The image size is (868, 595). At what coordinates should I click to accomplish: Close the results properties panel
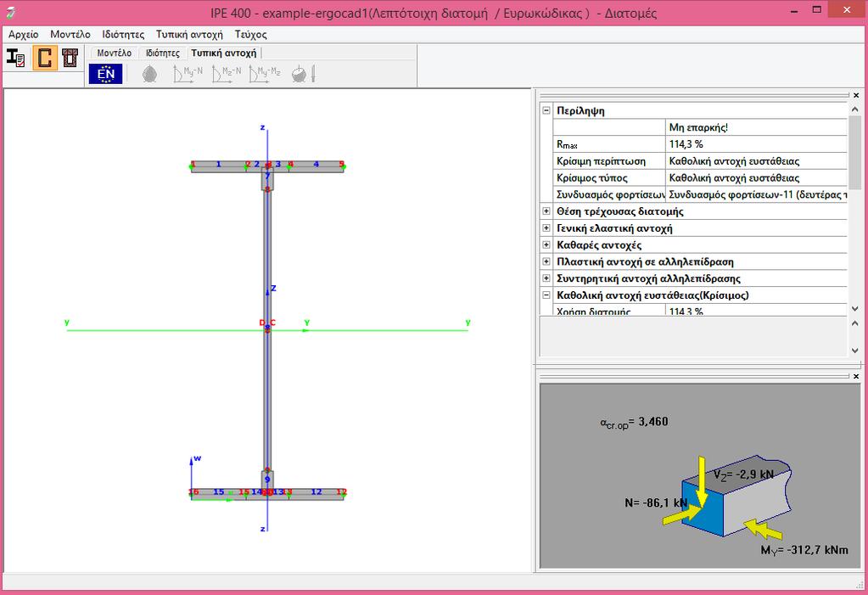coord(856,95)
